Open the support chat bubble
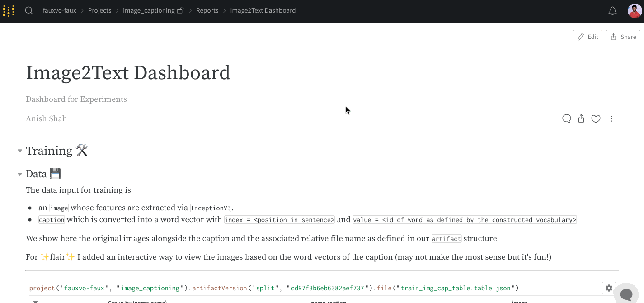This screenshot has height=303, width=644. 626,294
